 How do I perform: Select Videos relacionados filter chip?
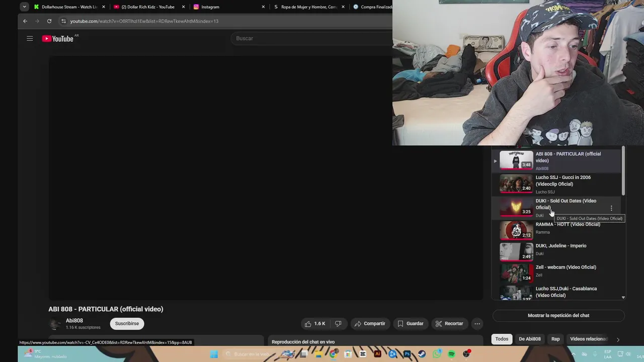tap(589, 339)
